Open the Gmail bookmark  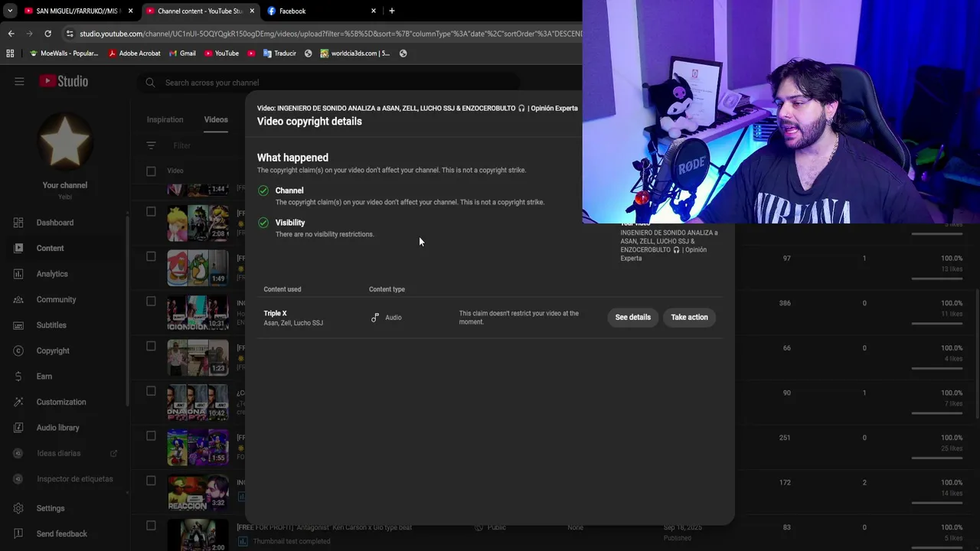tap(182, 54)
